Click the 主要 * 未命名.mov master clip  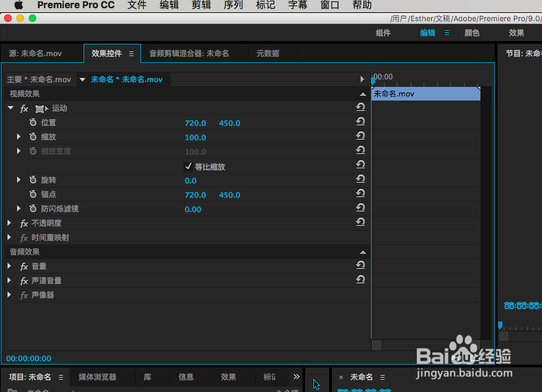pos(39,79)
